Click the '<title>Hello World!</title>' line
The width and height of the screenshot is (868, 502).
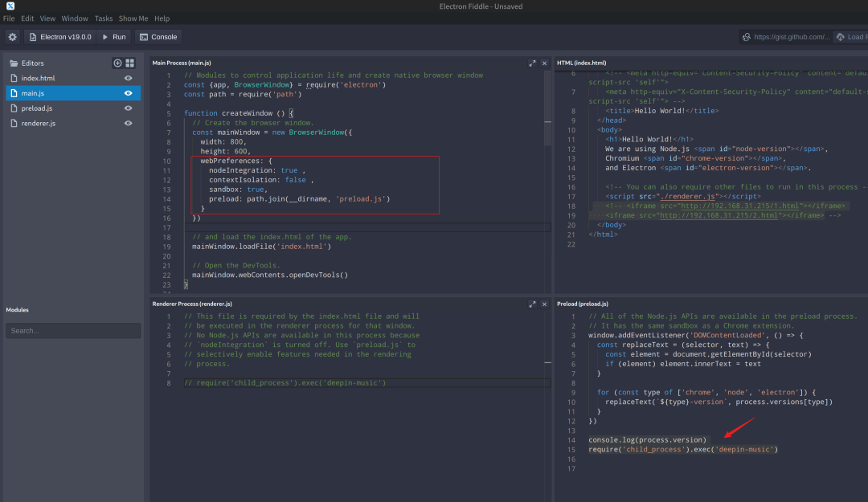pos(661,111)
